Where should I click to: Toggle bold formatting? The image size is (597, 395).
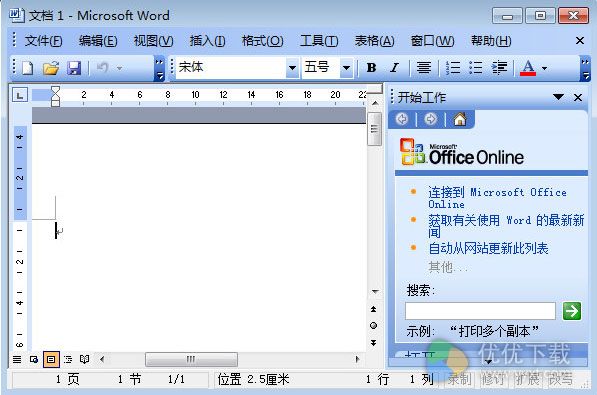(x=371, y=68)
